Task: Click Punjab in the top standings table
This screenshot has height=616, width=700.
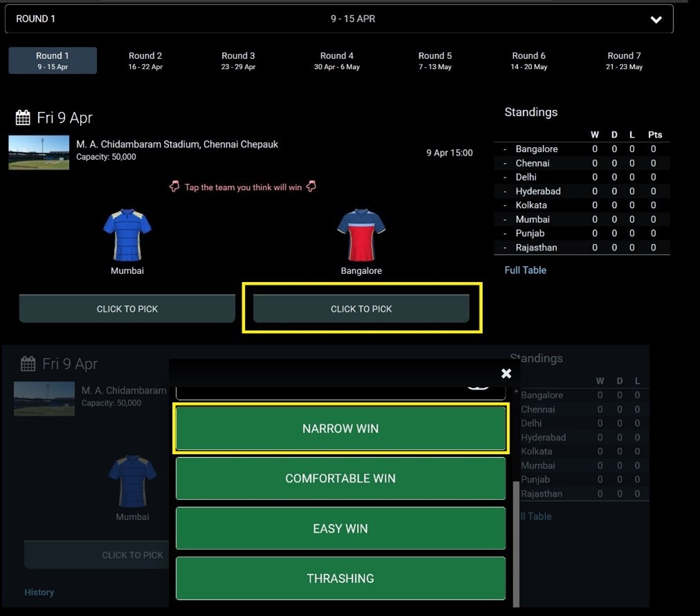Action: [x=530, y=233]
